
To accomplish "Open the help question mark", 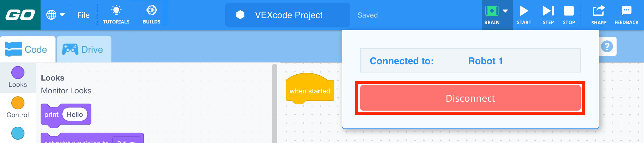I will point(607,46).
